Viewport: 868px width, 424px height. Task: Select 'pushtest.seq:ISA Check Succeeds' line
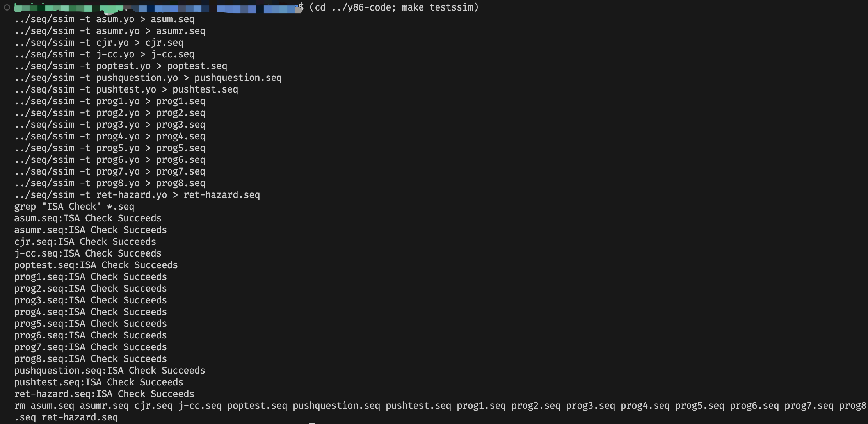click(x=98, y=382)
